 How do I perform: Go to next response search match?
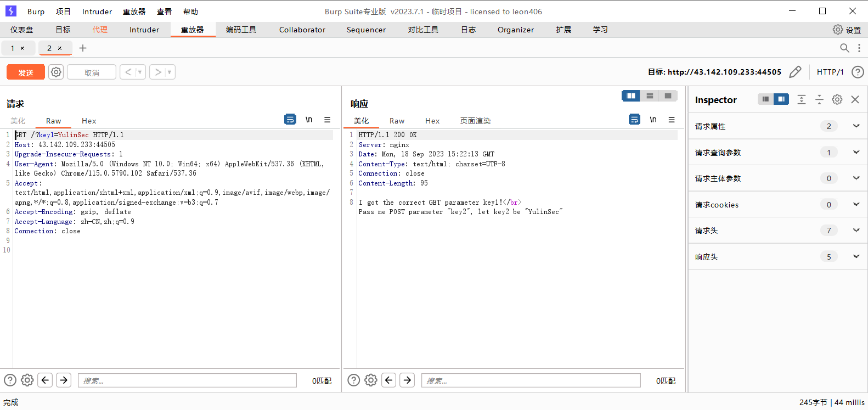[407, 380]
